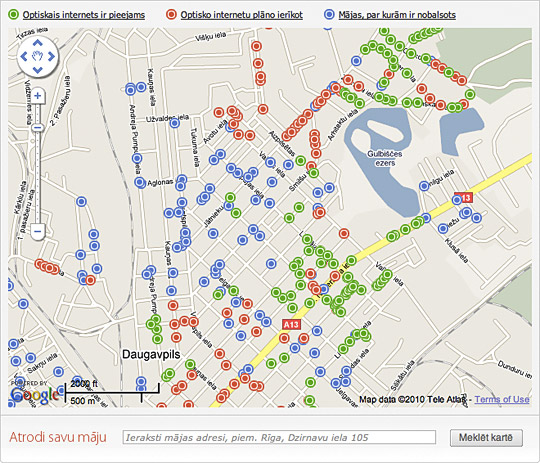Click the 'Atrodi savu māju' heading

(x=58, y=437)
